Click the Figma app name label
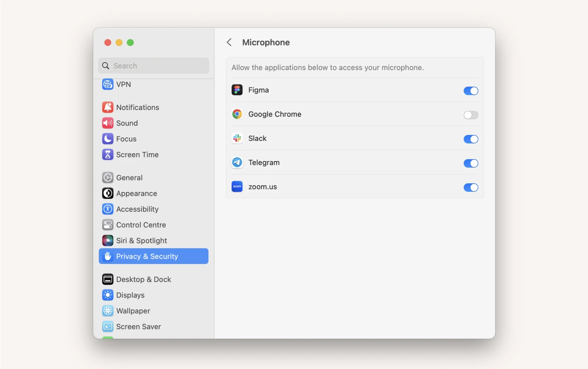This screenshot has height=369, width=588. coord(258,90)
